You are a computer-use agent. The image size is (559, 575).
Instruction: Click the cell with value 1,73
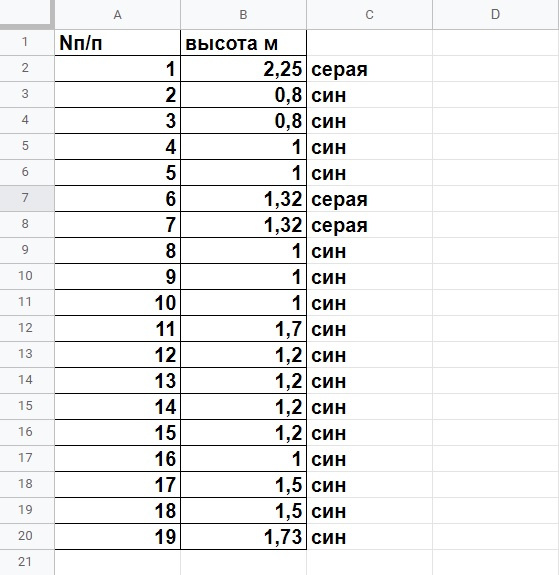(243, 536)
